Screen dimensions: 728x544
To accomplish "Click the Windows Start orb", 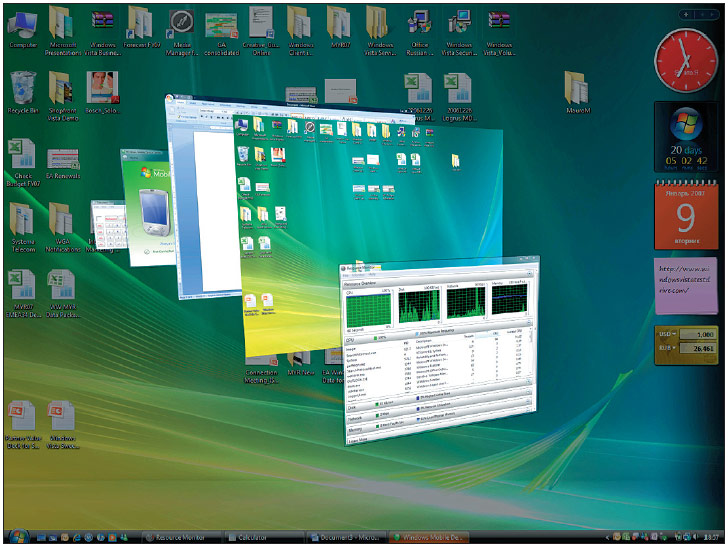I will click(x=16, y=536).
